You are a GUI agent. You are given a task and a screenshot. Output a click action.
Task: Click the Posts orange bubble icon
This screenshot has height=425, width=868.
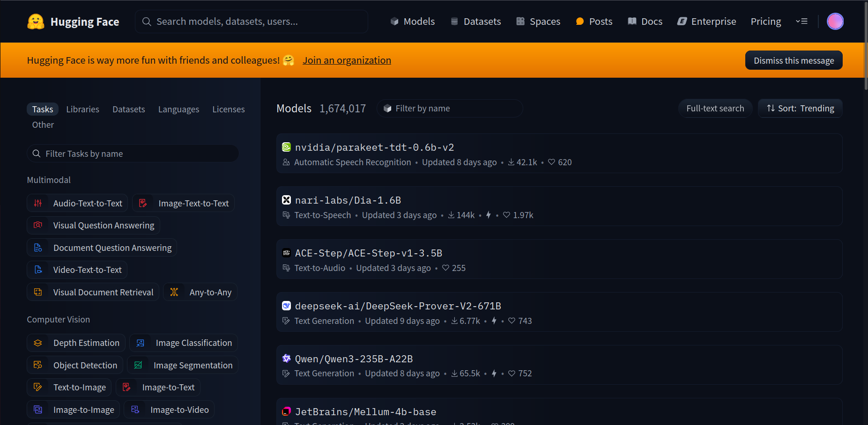(580, 22)
